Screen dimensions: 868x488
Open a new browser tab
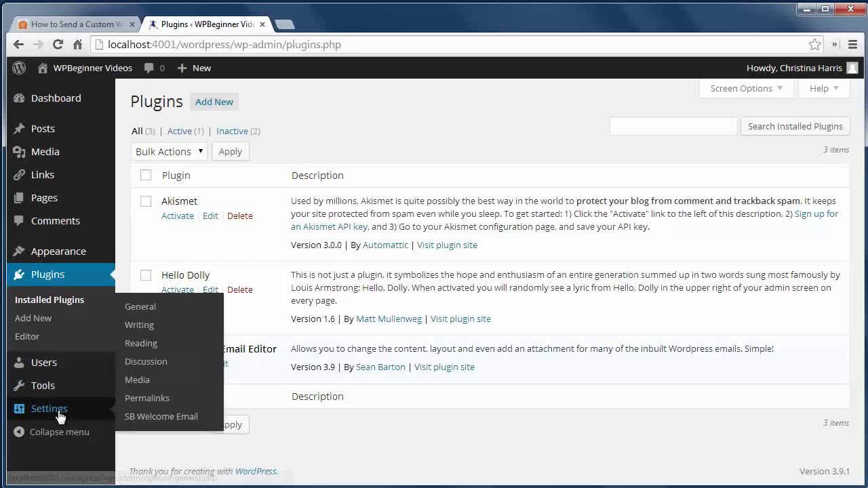coord(285,24)
